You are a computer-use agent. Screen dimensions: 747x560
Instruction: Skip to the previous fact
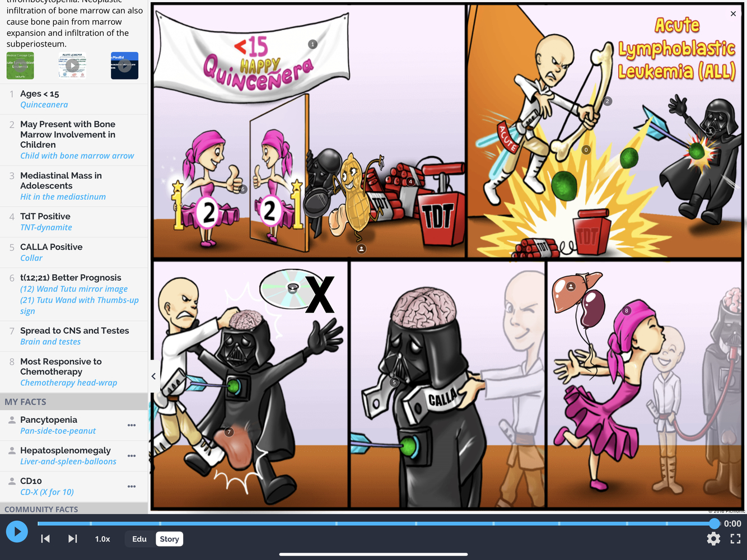45,539
